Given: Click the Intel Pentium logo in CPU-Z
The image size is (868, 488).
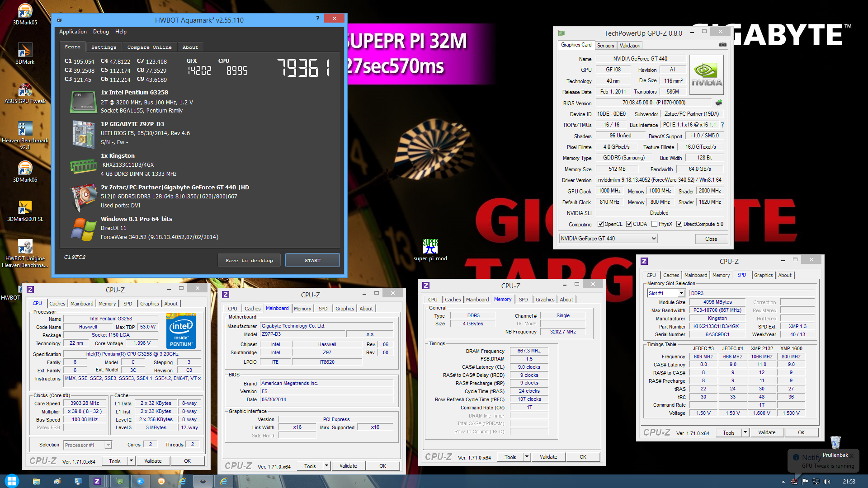Looking at the screenshot, I should (181, 330).
